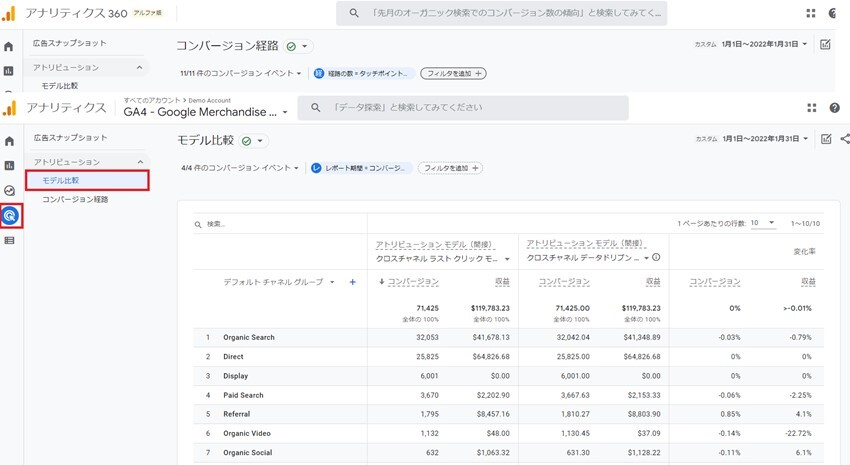Click the help icon in the GA4 header
Image resolution: width=850 pixels, height=465 pixels.
835,108
